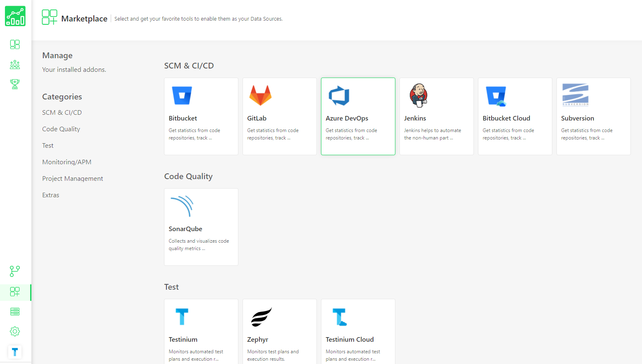This screenshot has height=364, width=642.
Task: Click the Azure DevOps logo
Action: [339, 96]
